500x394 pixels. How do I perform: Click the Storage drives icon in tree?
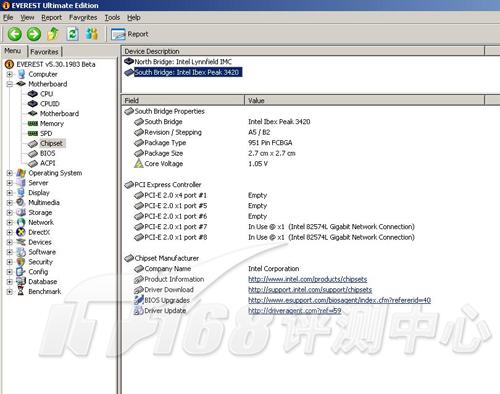21,212
